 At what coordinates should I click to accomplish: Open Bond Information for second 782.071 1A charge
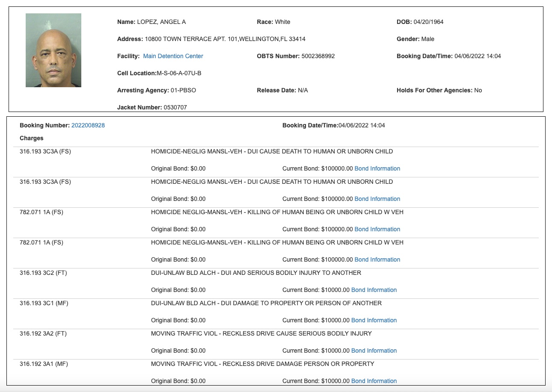pos(377,259)
